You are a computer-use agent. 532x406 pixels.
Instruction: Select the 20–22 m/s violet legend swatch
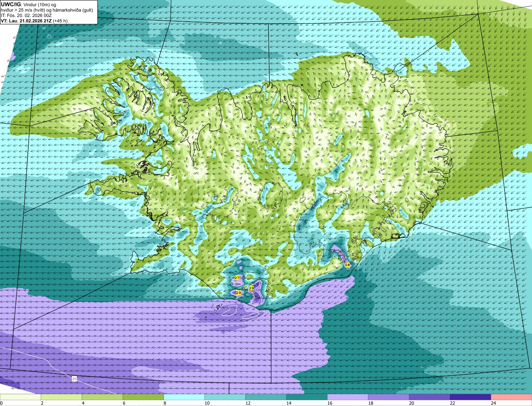tap(430, 397)
